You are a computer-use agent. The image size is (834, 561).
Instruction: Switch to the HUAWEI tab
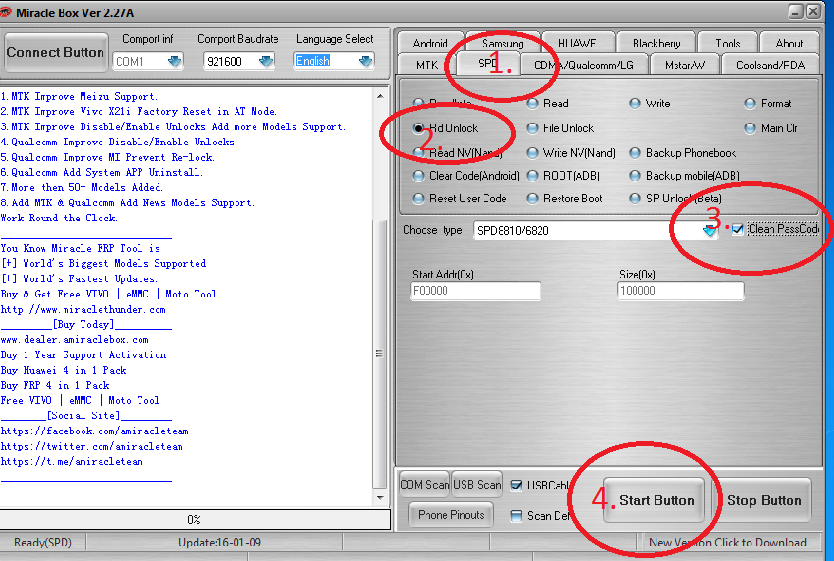(x=577, y=43)
